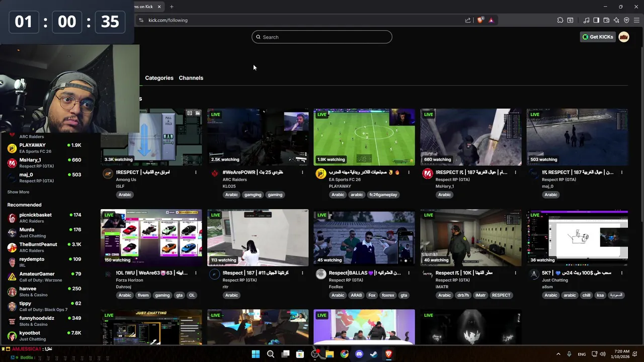Select the chill tag on a8sm card
This screenshot has height=362, width=644.
tap(586, 295)
